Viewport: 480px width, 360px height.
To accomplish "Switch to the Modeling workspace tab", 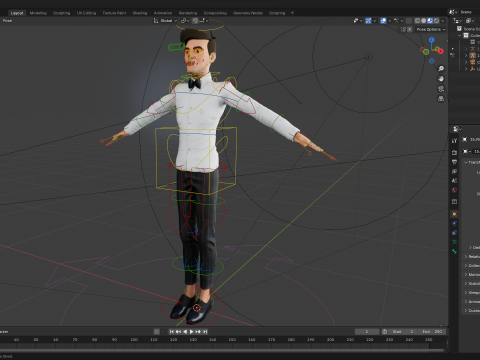I will (x=38, y=13).
